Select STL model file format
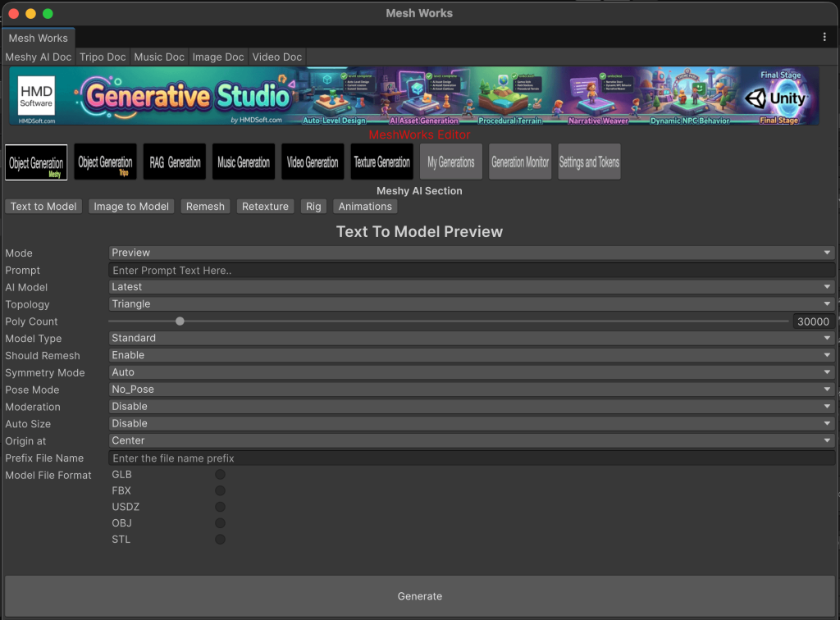This screenshot has height=620, width=840. (220, 539)
